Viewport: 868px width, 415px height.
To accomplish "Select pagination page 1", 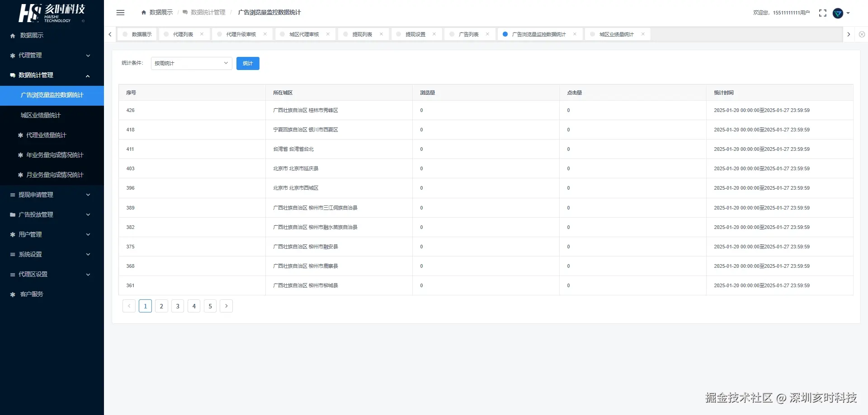I will [145, 306].
